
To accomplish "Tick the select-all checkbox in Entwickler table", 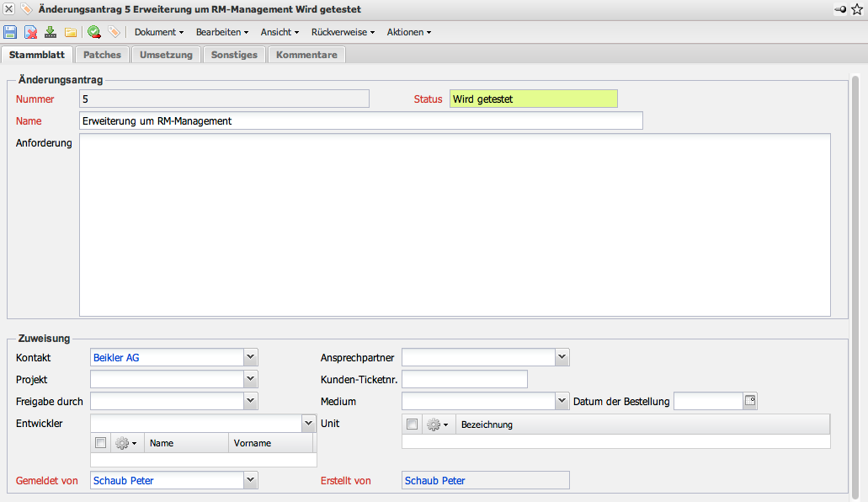I will [101, 443].
